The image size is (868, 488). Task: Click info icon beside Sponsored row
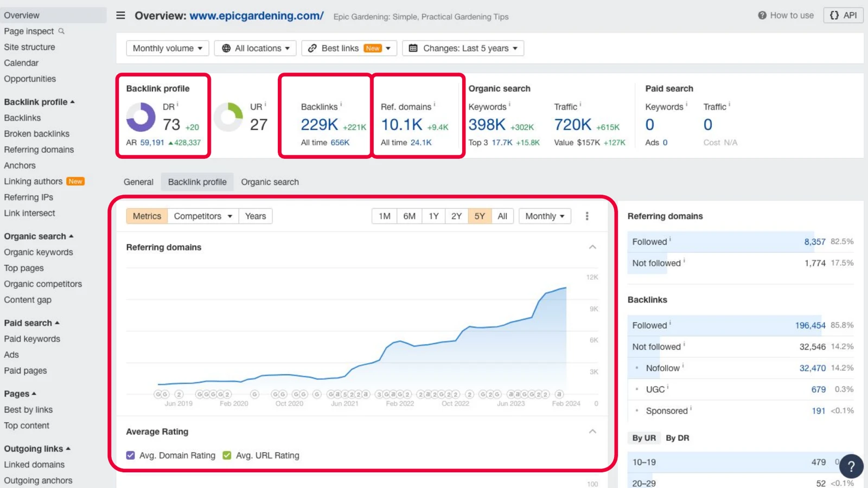(x=691, y=408)
